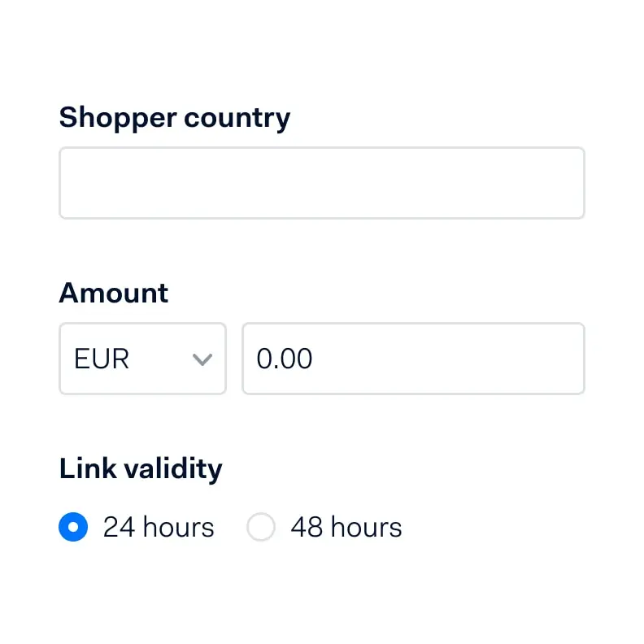Image resolution: width=644 pixels, height=644 pixels.
Task: Click the word "Shopper" in the heading
Action: point(117,118)
